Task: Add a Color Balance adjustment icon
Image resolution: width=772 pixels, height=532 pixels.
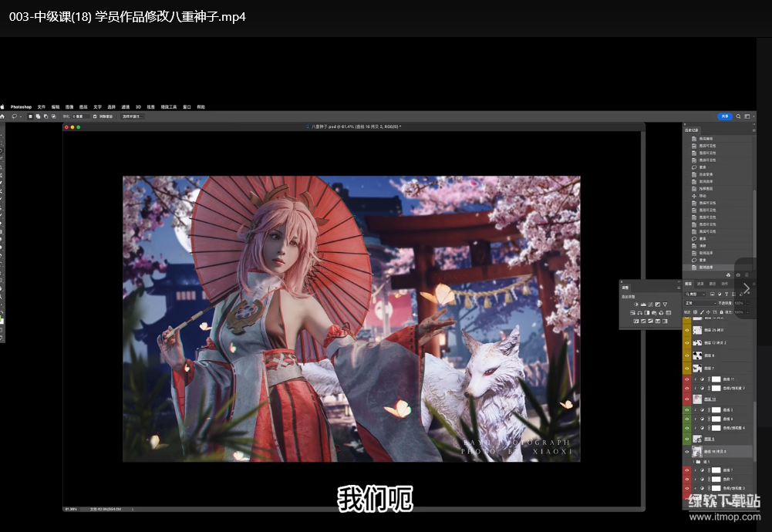Action: tap(639, 313)
